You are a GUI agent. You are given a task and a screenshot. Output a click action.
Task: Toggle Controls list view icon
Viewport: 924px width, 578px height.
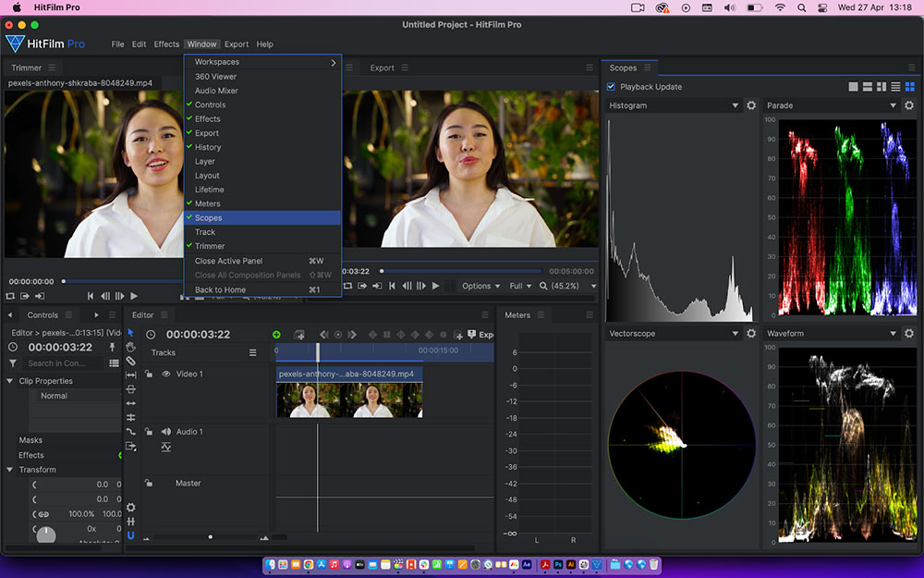tap(114, 363)
